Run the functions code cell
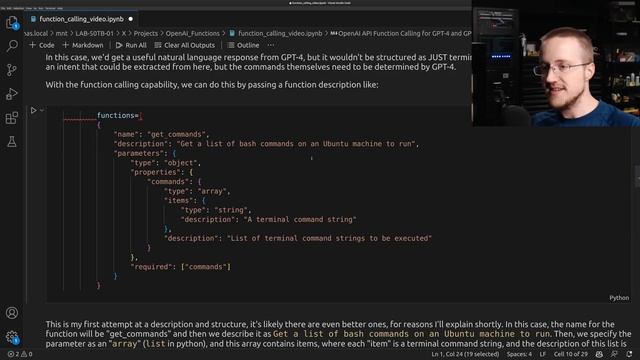 pos(33,110)
